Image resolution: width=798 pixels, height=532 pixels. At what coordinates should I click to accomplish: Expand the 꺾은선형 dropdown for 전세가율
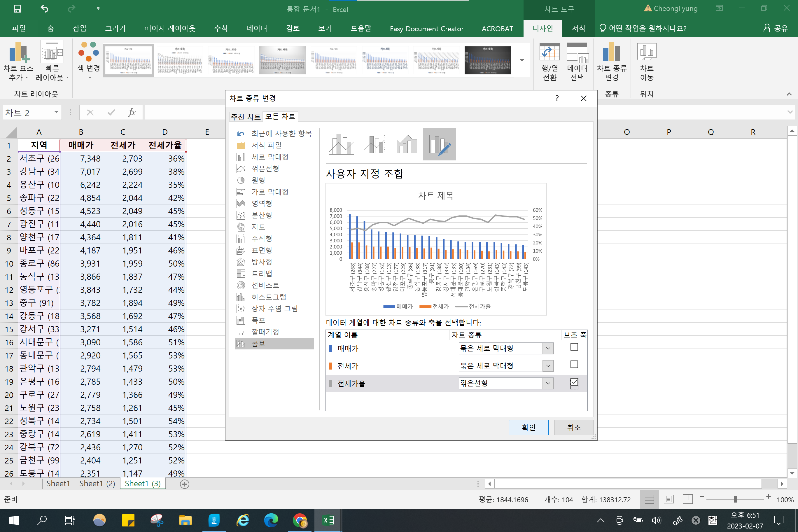(548, 383)
